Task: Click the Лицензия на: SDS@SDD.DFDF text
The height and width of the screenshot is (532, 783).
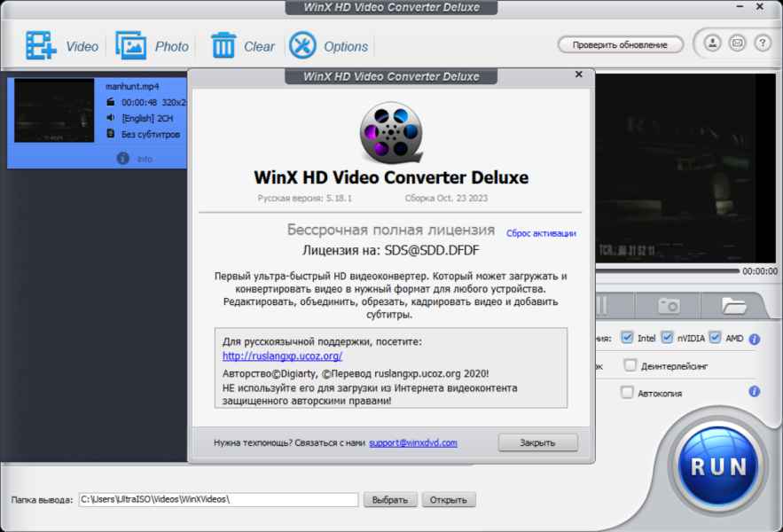Action: (x=391, y=250)
